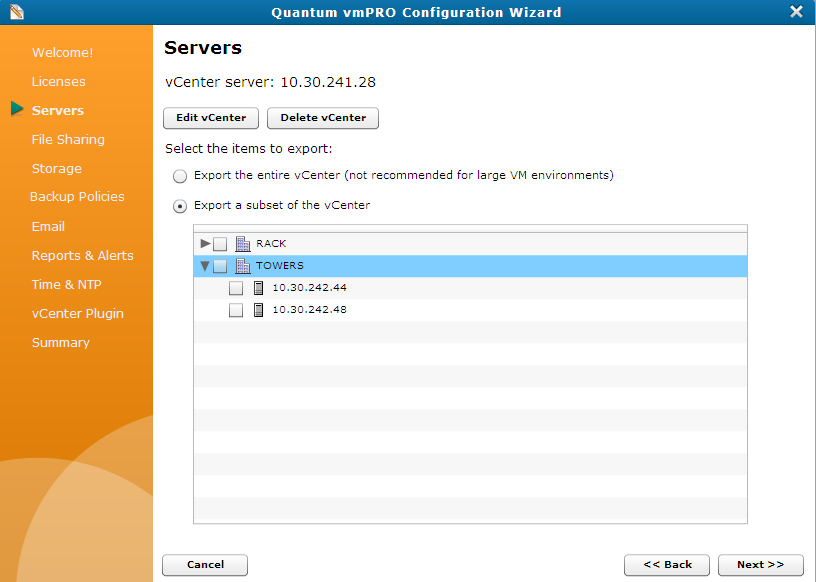Open the Email configuration step
The width and height of the screenshot is (816, 582).
(48, 226)
